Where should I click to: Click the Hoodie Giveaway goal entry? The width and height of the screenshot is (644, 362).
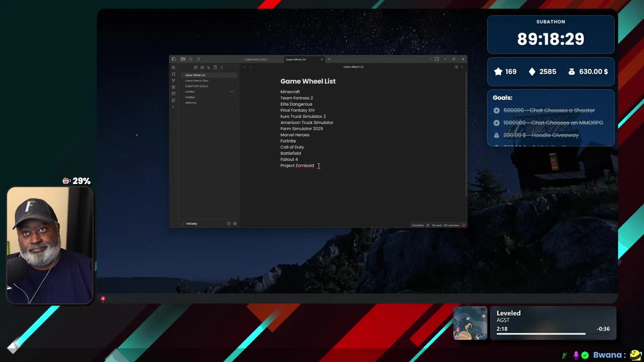point(541,135)
